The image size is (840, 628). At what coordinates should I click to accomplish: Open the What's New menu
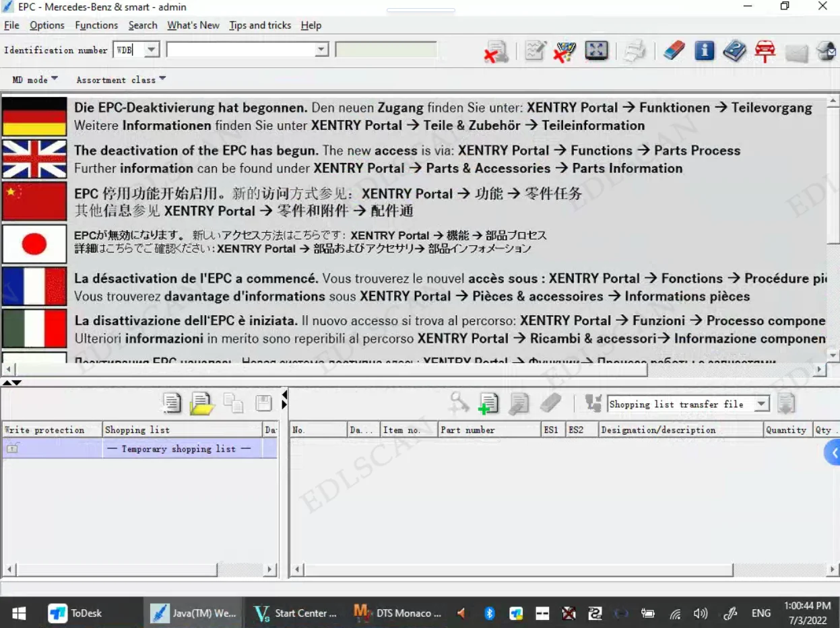point(193,25)
